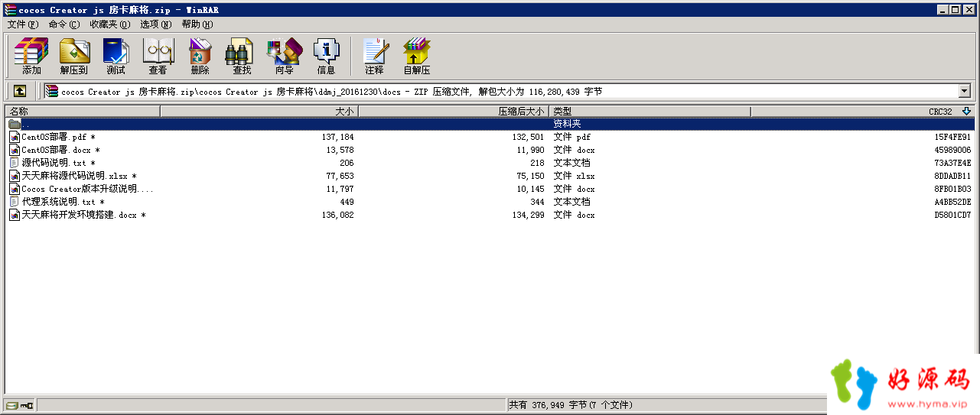Viewport: 980px width, 415px height.
Task: Click the packed size value 344
Action: 537,202
